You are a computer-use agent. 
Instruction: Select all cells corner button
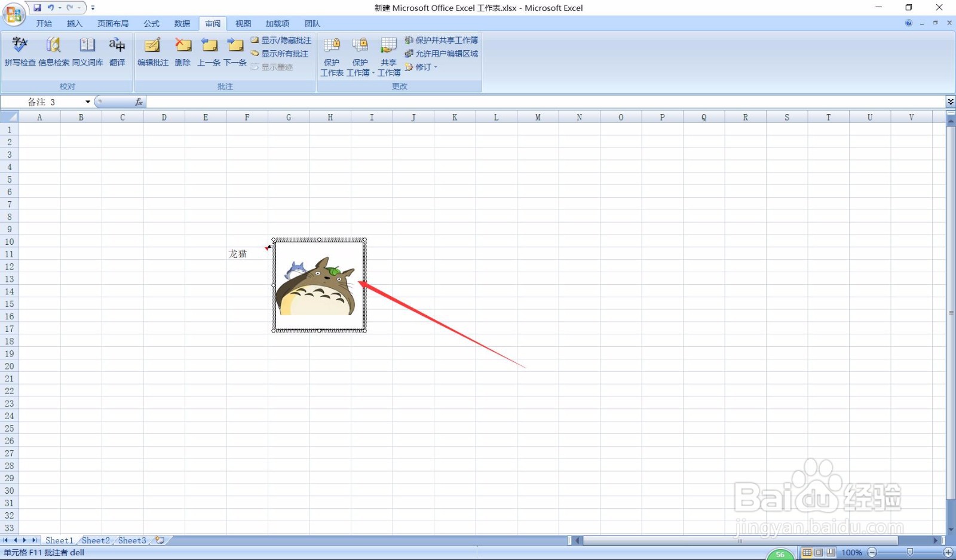coord(9,117)
